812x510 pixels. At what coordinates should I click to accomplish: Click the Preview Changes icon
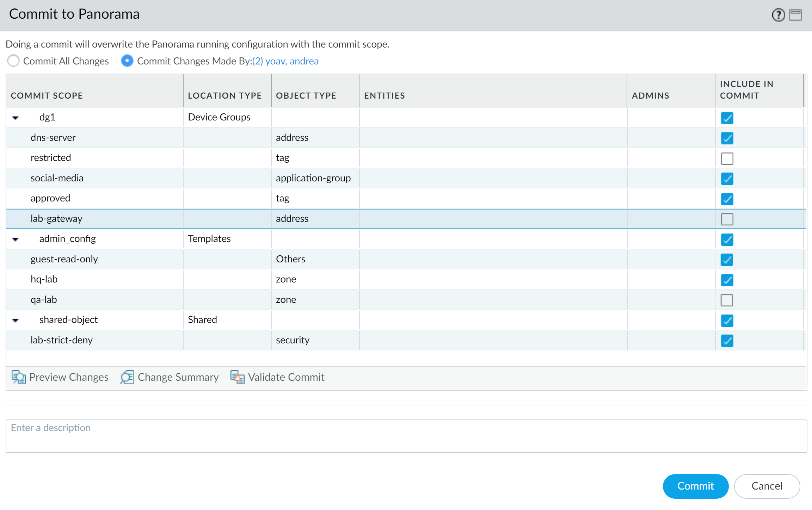(18, 377)
